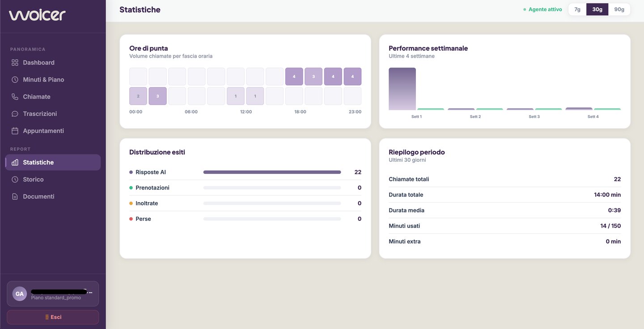Click the Ore di punta card title
Viewport: 644px width, 329px height.
pyautogui.click(x=148, y=48)
